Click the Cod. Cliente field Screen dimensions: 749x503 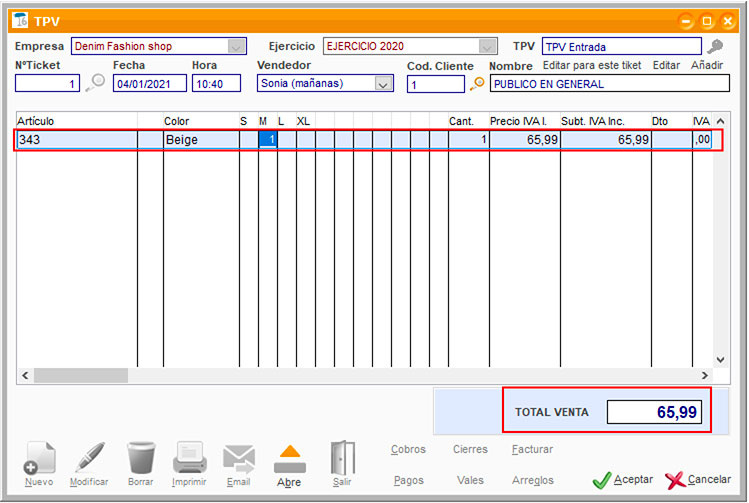436,84
